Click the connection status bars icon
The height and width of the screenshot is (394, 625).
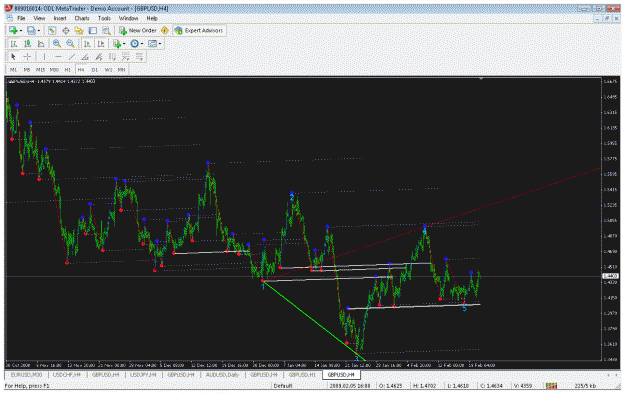(552, 386)
